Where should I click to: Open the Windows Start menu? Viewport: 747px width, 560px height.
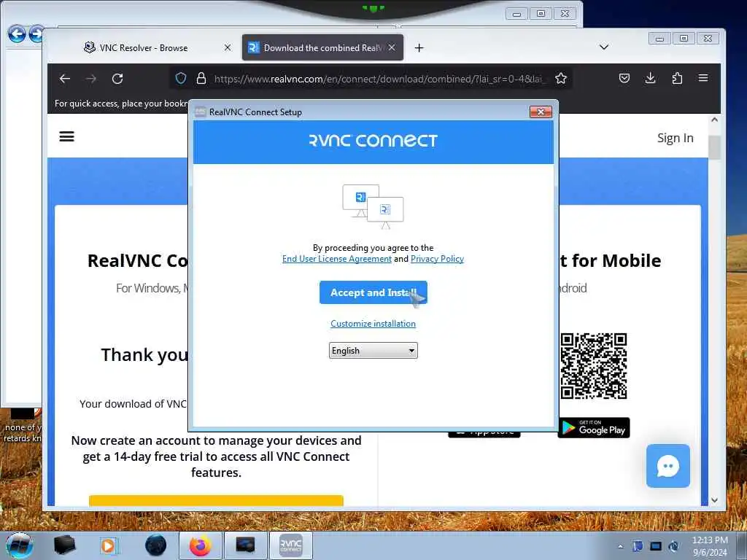pyautogui.click(x=20, y=545)
